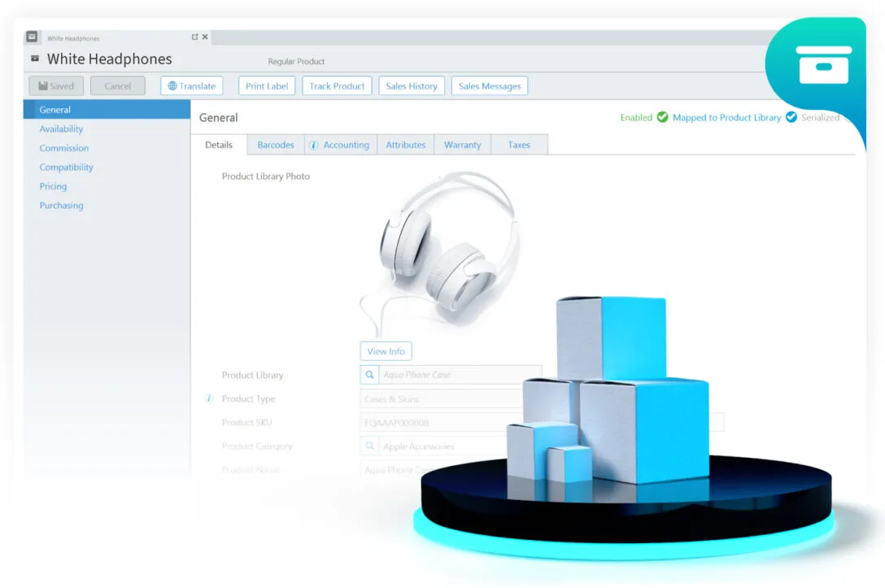Click the archive icon beside the White Headphones tab
Screen dimensions: 885x588
pos(33,37)
